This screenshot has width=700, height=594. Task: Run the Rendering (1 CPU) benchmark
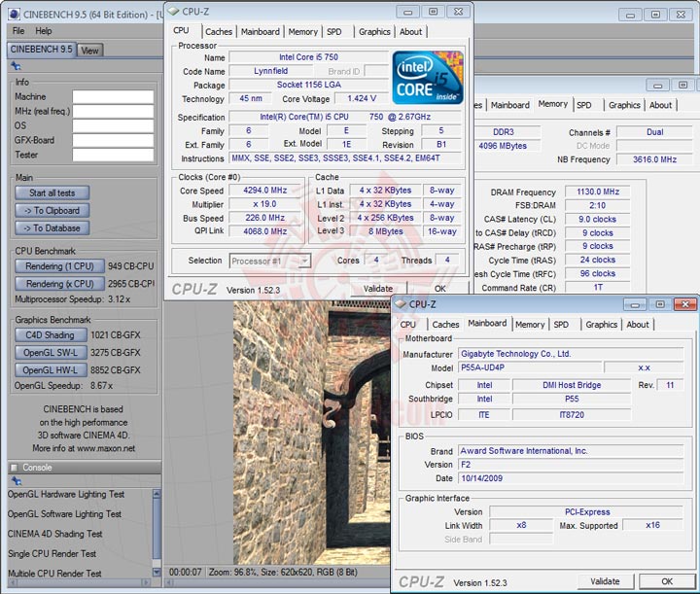60,266
